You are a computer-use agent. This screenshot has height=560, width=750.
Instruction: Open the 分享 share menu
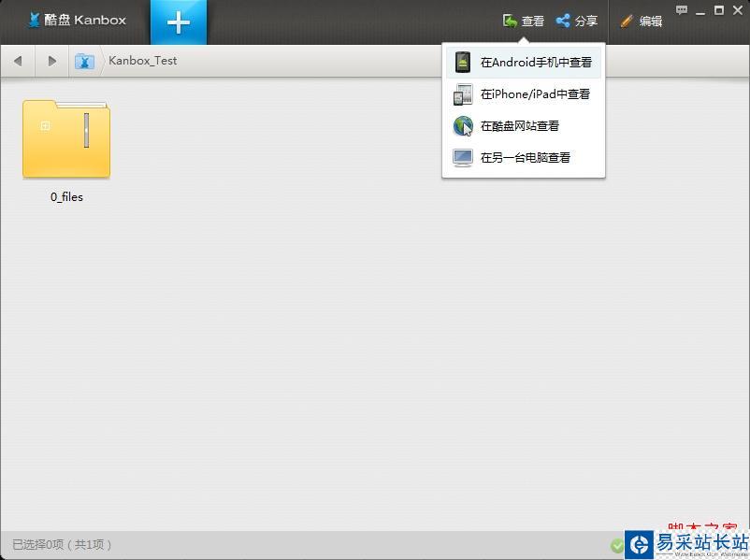pyautogui.click(x=577, y=22)
